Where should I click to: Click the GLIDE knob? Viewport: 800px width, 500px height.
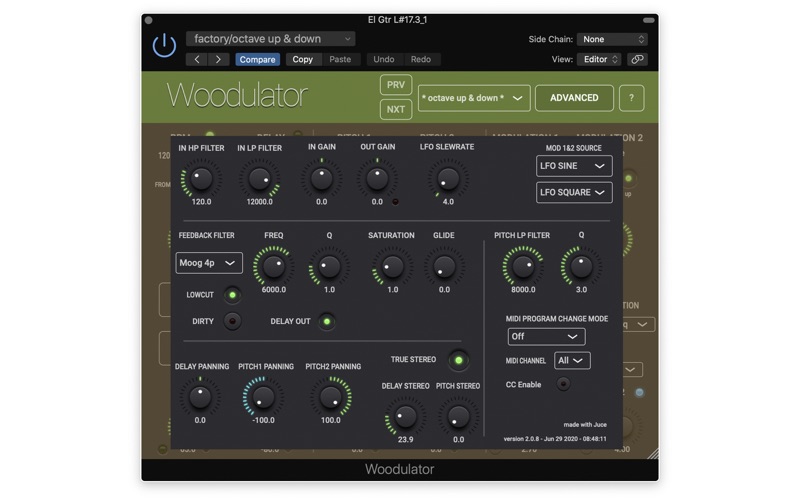tap(444, 266)
